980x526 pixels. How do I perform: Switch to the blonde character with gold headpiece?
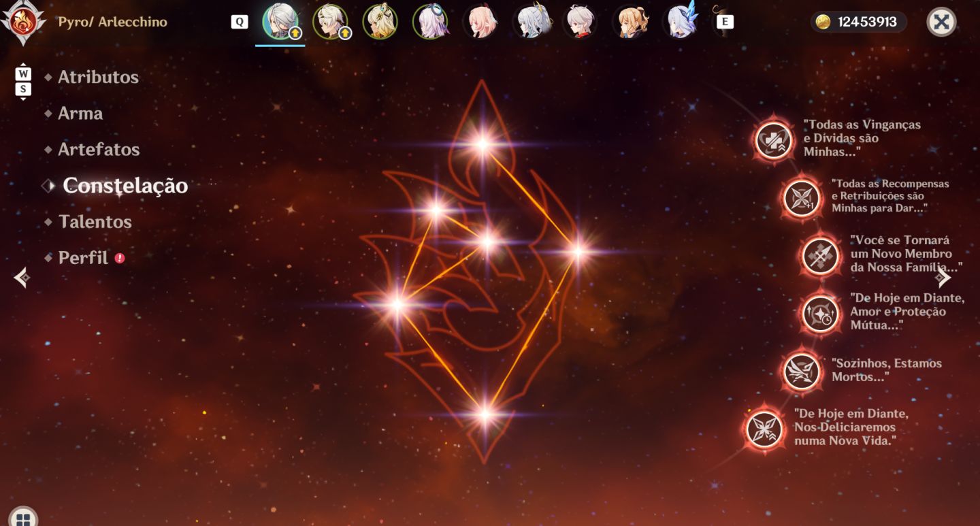click(380, 22)
